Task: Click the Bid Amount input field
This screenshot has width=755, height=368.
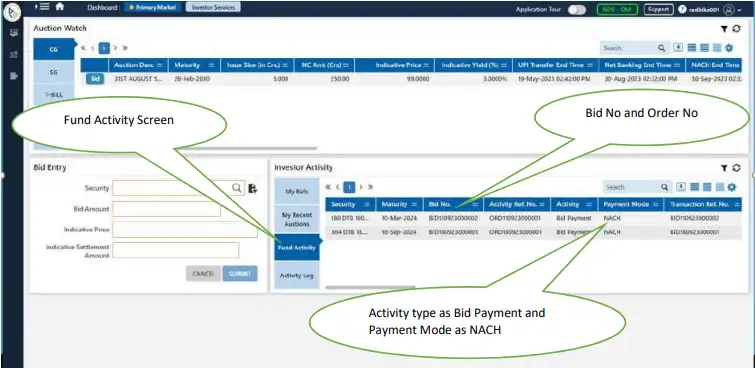Action: point(167,209)
